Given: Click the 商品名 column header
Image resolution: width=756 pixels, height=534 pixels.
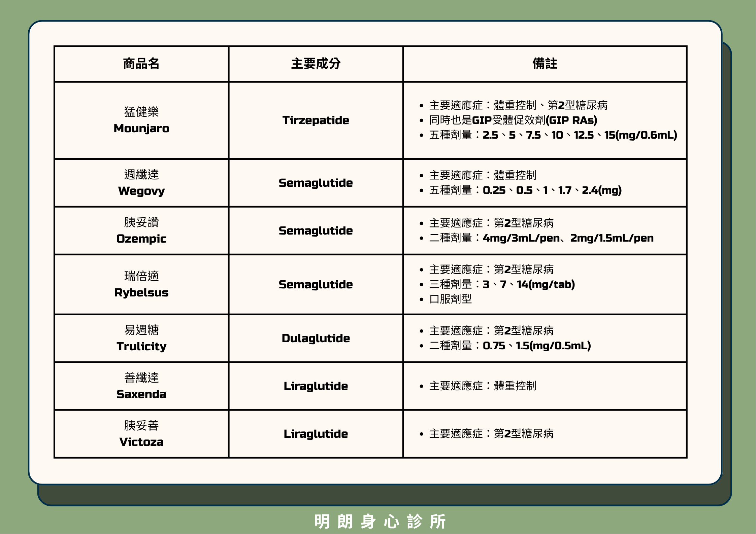Looking at the screenshot, I should click(x=141, y=64).
